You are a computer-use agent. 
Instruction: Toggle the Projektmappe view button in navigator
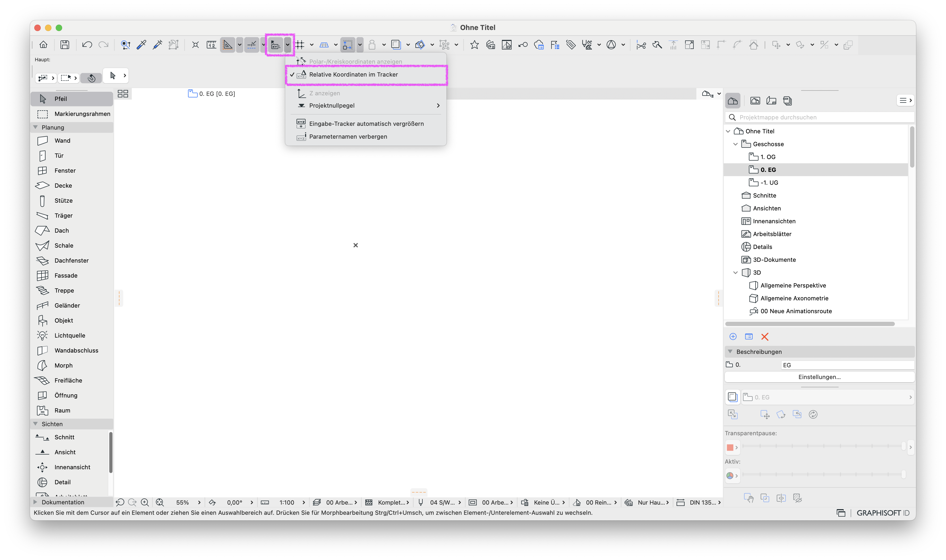pos(733,101)
